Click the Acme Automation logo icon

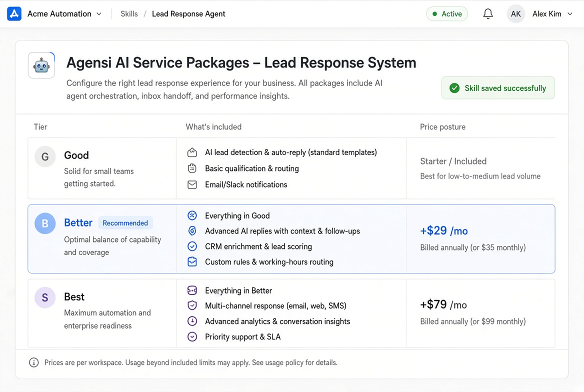click(14, 14)
